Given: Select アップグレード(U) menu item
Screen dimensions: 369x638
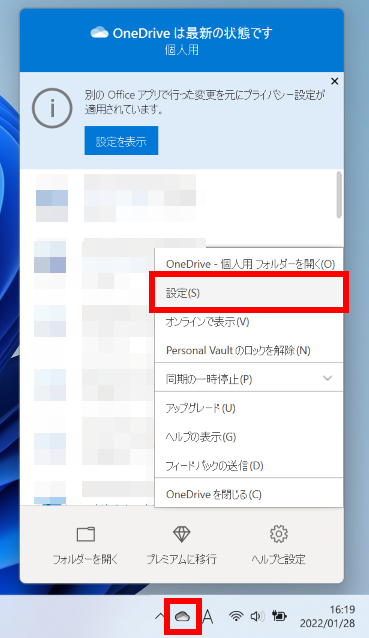Looking at the screenshot, I should tap(249, 408).
